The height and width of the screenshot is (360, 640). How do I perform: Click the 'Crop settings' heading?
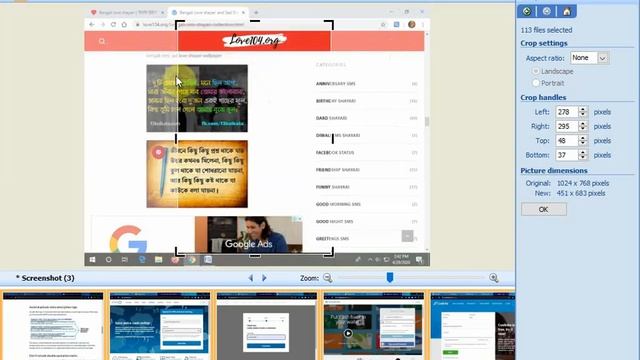coord(544,43)
